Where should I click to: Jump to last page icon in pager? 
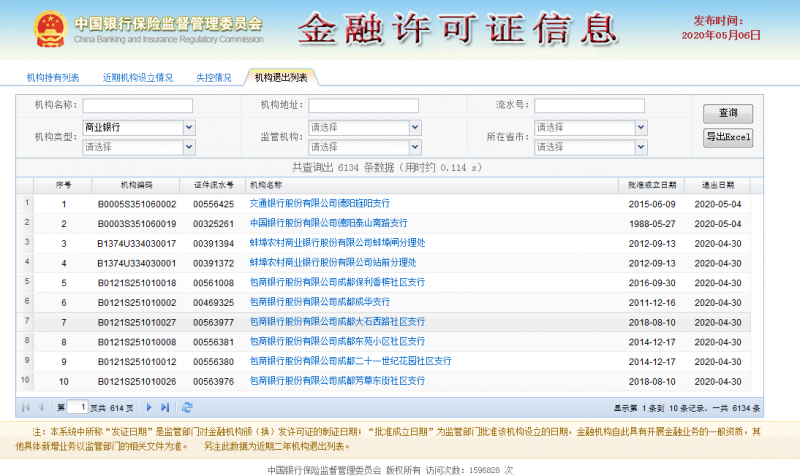coord(165,407)
